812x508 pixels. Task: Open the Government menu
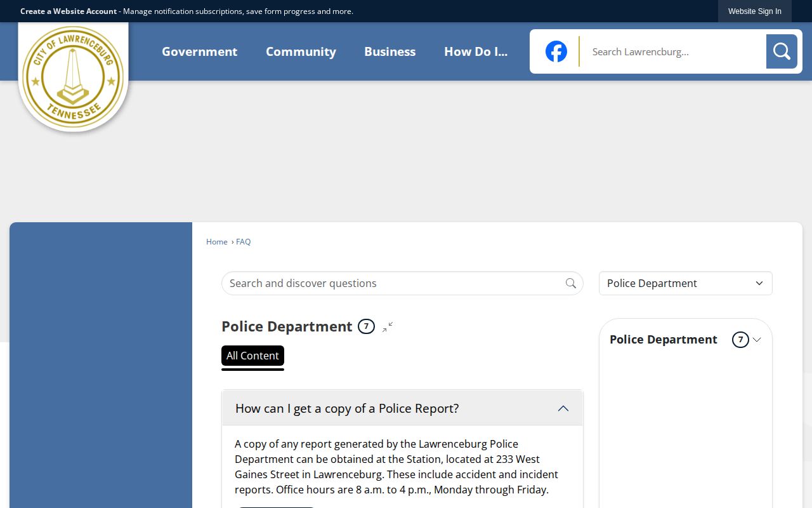[x=200, y=51]
